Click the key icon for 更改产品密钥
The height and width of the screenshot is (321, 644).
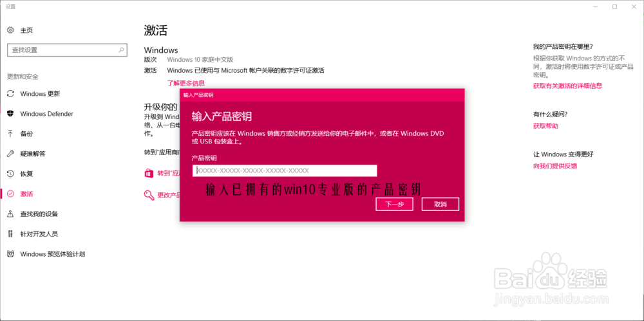(149, 194)
